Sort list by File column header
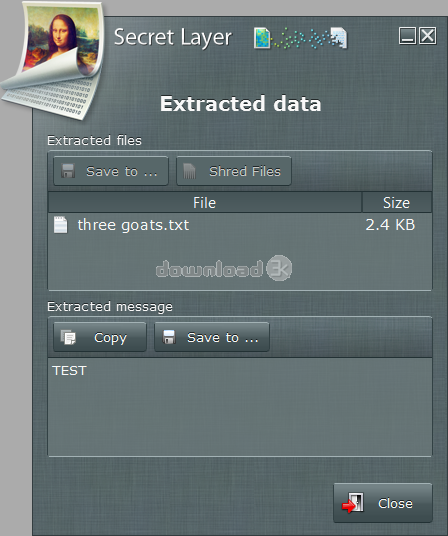Viewport: 448px width, 536px height. (x=205, y=203)
